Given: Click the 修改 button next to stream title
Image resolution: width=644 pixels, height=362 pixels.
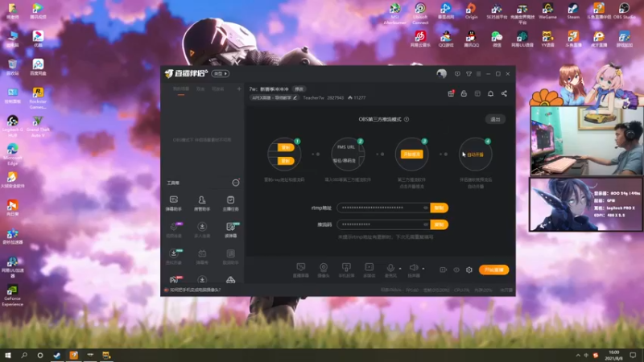Looking at the screenshot, I should point(299,89).
